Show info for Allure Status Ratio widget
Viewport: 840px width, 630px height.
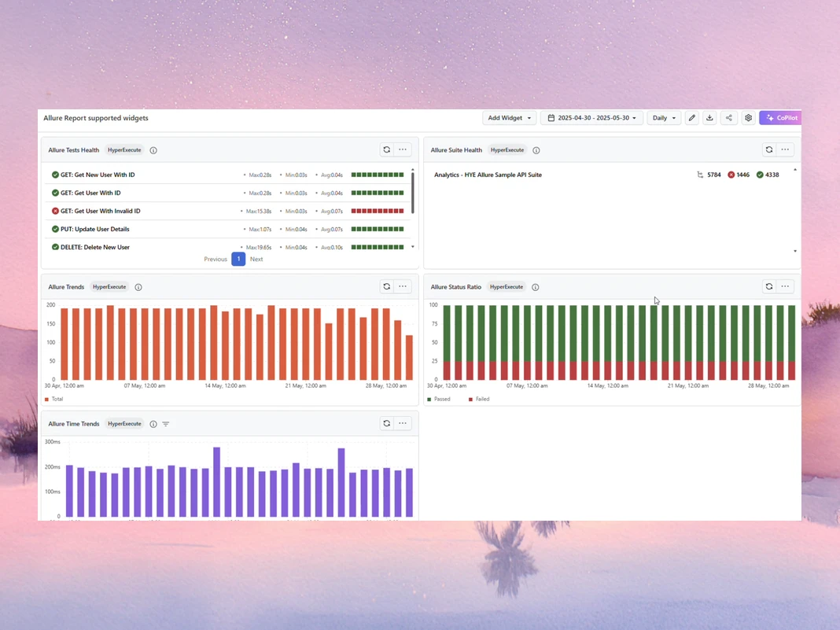coord(535,287)
